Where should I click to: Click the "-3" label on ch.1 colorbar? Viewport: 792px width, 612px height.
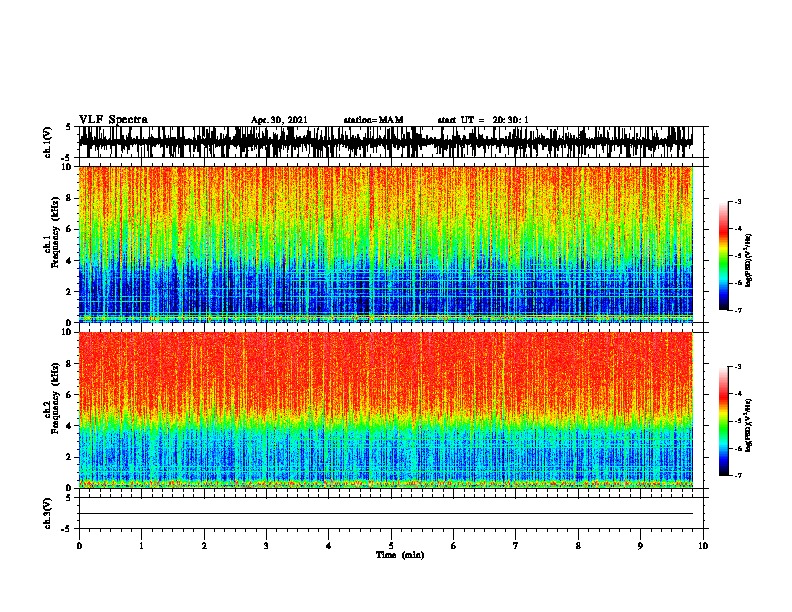click(737, 201)
